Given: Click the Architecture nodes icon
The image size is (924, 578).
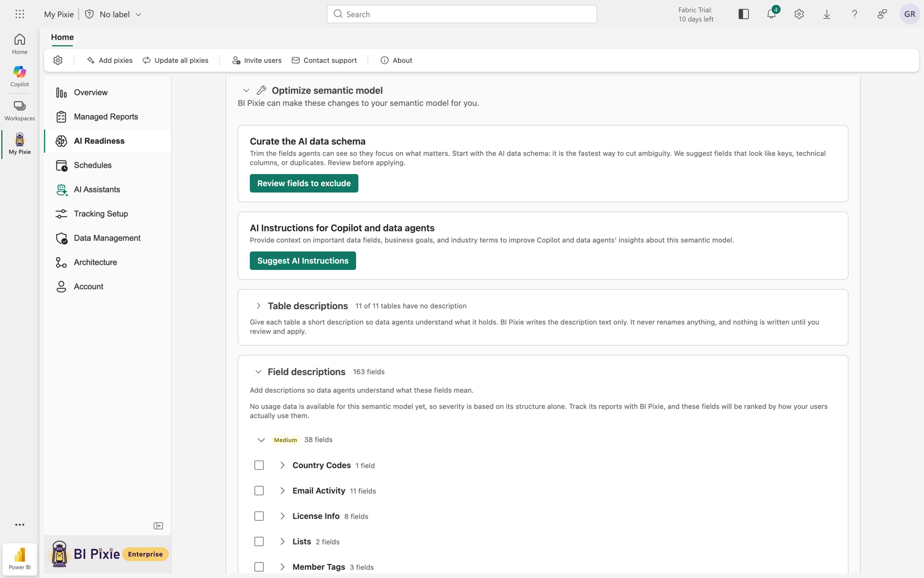Looking at the screenshot, I should coord(61,262).
